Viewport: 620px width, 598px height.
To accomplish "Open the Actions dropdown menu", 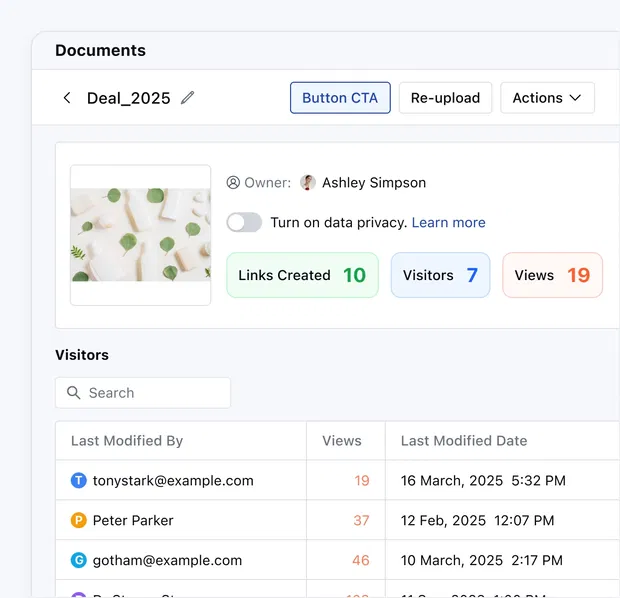I will (547, 98).
